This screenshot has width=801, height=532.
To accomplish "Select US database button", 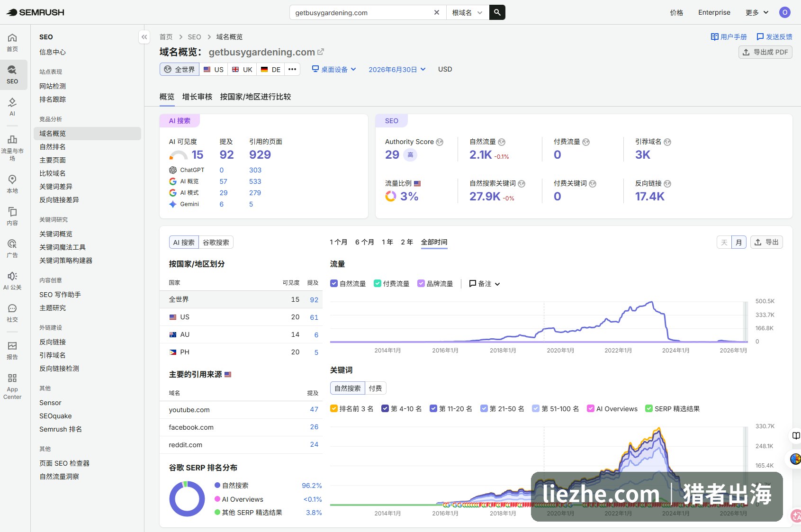I will click(213, 69).
